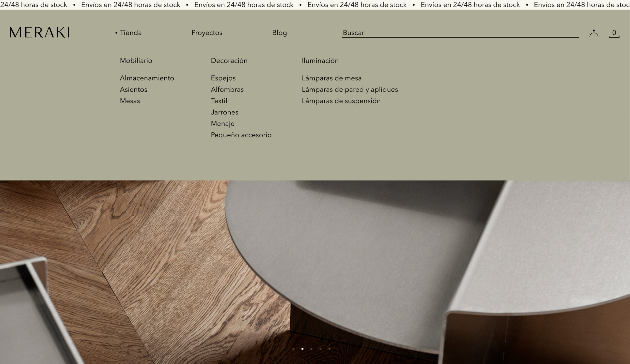Click the fourth carousel dot
This screenshot has width=630, height=364.
click(x=321, y=349)
